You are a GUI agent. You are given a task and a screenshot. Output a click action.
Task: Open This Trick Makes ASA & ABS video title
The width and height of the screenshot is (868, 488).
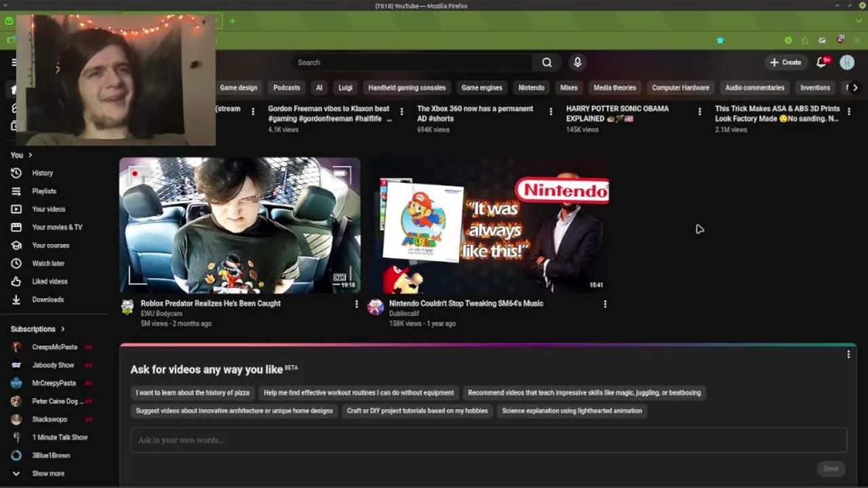pos(778,113)
